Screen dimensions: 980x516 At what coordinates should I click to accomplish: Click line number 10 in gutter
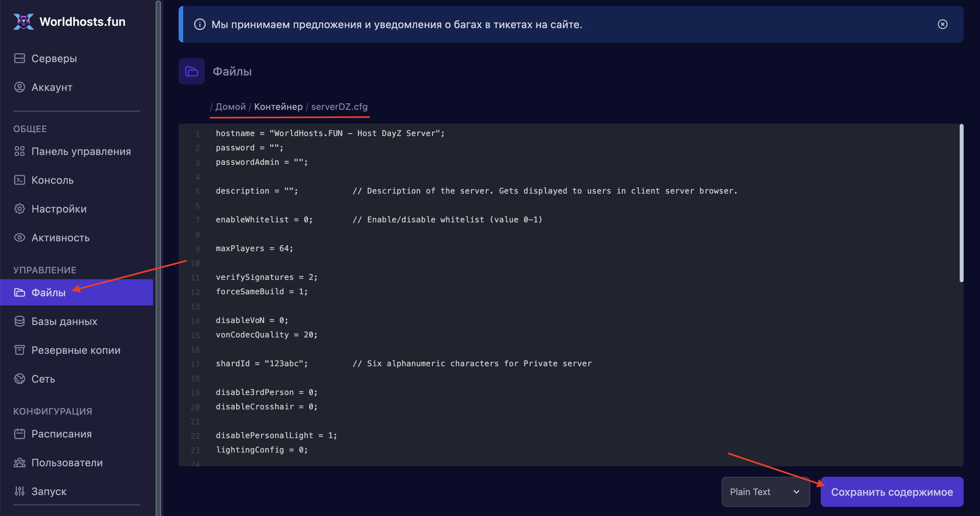tap(195, 263)
